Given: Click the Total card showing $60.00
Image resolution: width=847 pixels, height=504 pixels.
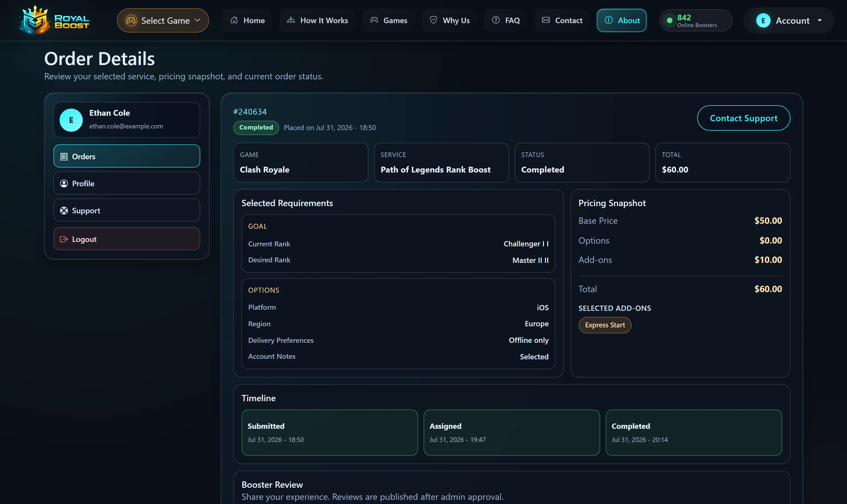Looking at the screenshot, I should [723, 162].
